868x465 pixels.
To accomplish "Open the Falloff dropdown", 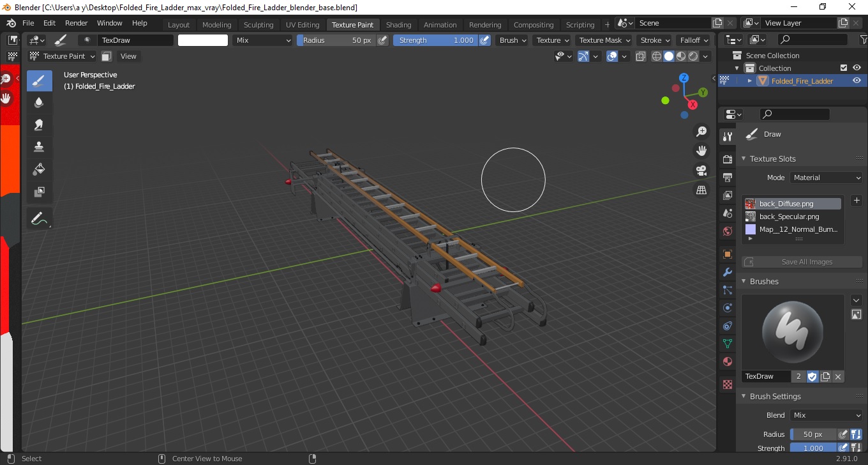I will pos(694,40).
